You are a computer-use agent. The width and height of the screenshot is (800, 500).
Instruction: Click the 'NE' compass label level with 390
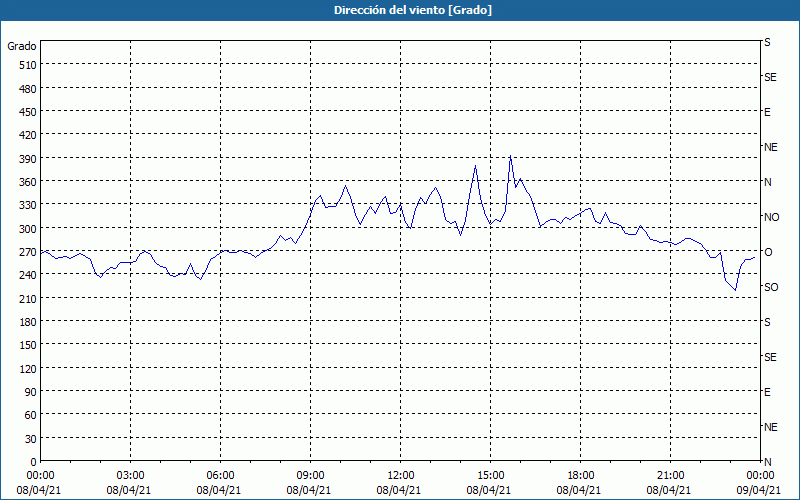tap(770, 147)
